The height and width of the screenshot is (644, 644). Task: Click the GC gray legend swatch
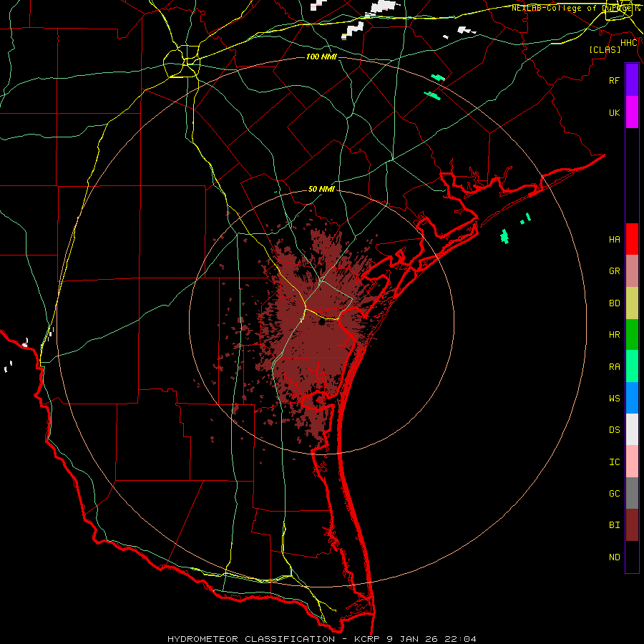[632, 493]
